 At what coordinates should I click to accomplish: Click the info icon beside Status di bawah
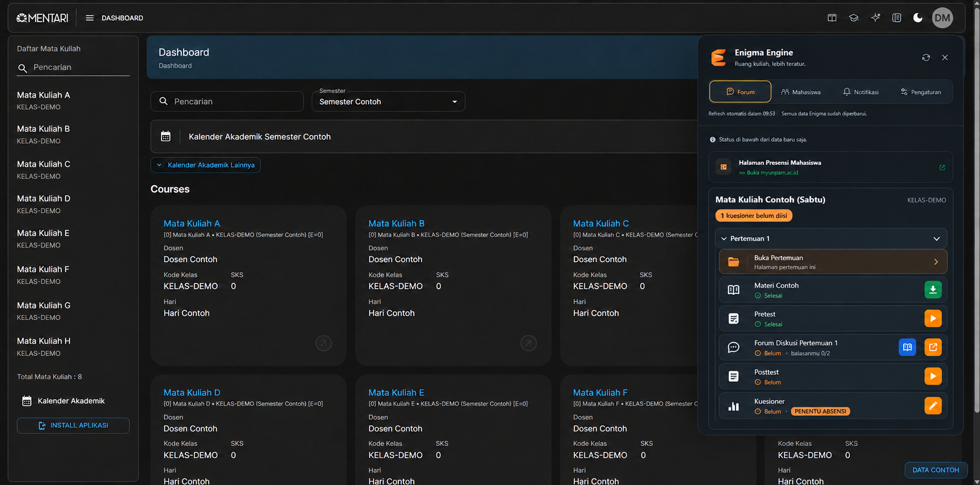(712, 140)
